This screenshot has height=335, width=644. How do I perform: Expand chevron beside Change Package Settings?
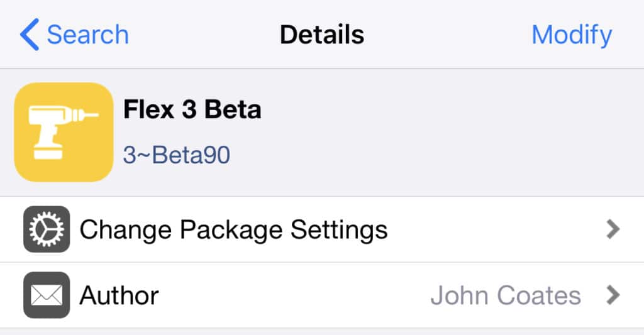tap(613, 229)
